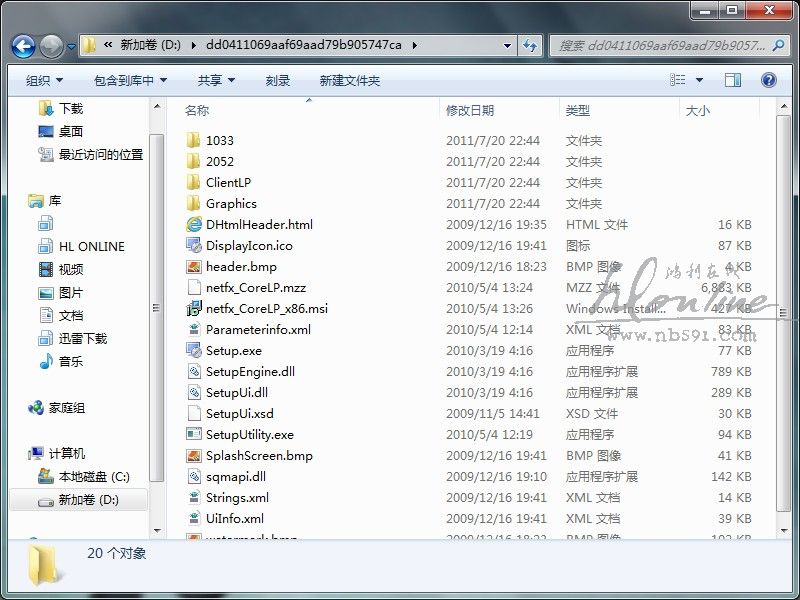Open the view options dropdown arrow
Viewport: 800px width, 600px height.
699,80
